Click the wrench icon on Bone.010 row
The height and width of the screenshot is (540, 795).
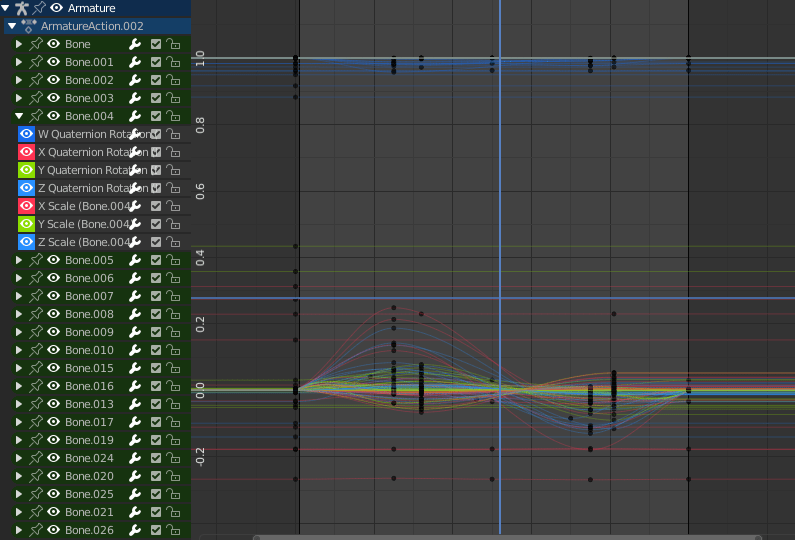click(x=135, y=350)
